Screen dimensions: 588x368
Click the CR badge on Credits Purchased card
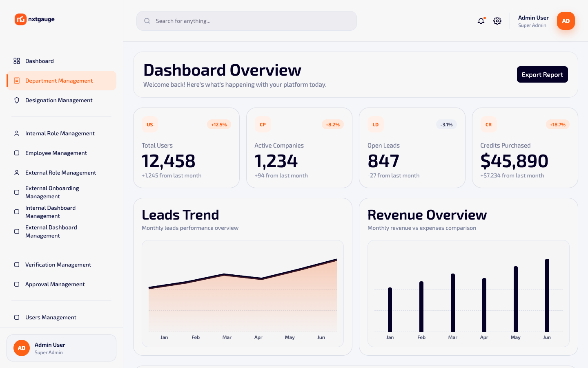488,125
